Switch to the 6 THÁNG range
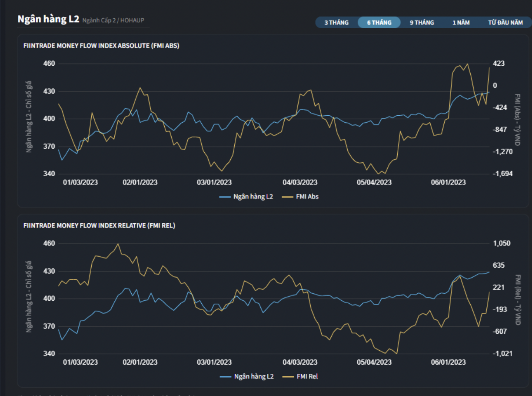The image size is (532, 396). (x=379, y=23)
